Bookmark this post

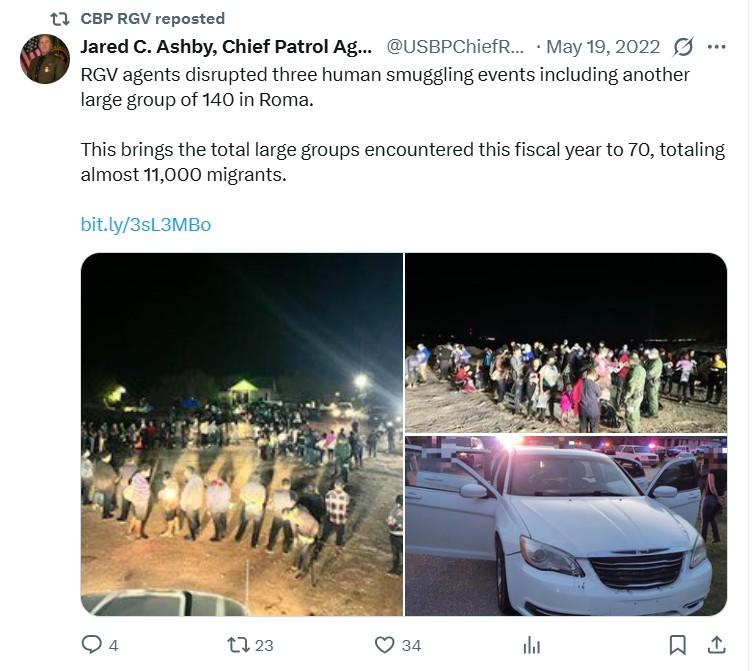point(678,645)
